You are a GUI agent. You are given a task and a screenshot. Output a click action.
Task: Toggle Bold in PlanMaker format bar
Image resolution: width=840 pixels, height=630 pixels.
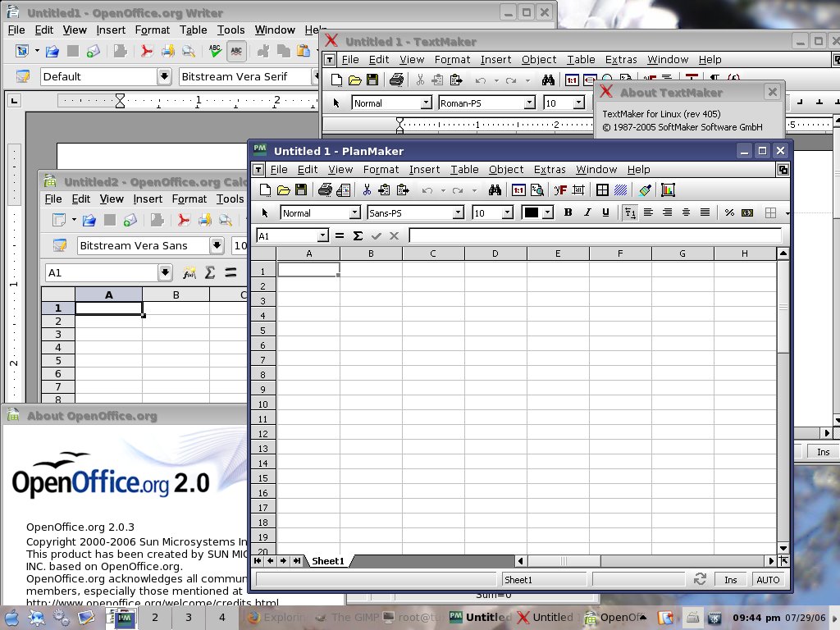[x=568, y=212]
